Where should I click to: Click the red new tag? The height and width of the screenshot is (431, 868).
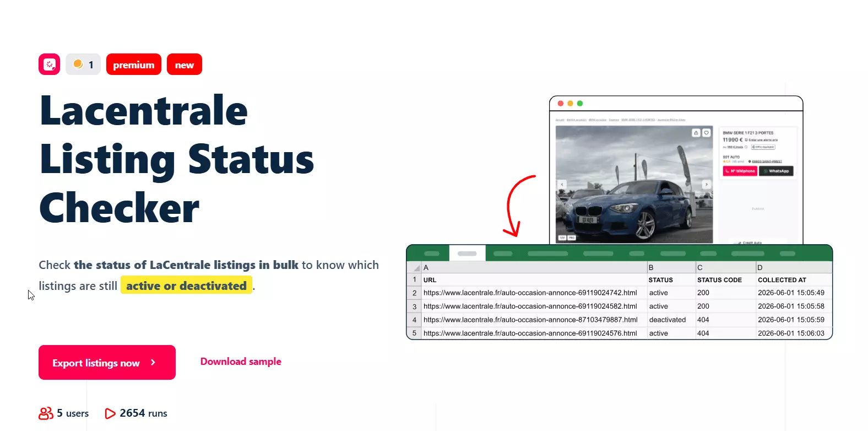coord(185,64)
